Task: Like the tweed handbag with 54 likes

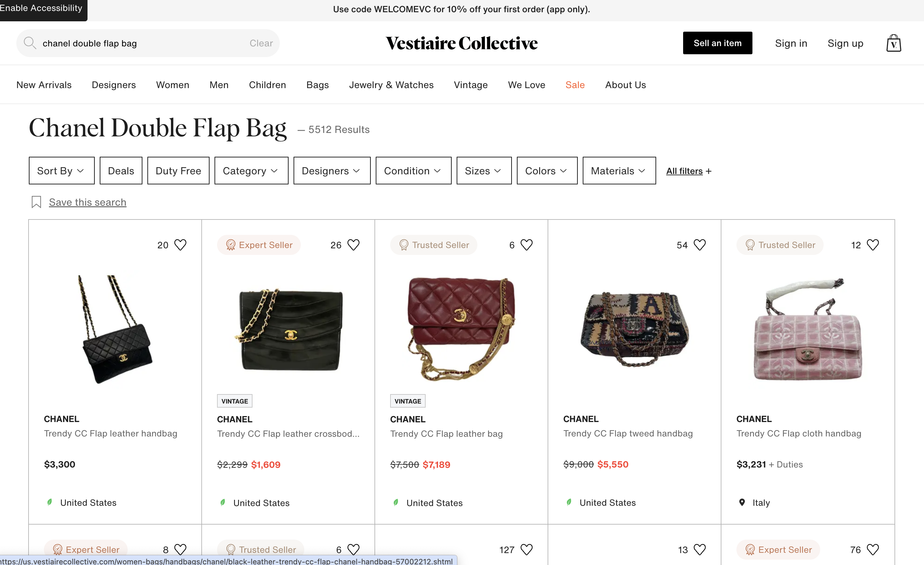Action: pyautogui.click(x=700, y=245)
